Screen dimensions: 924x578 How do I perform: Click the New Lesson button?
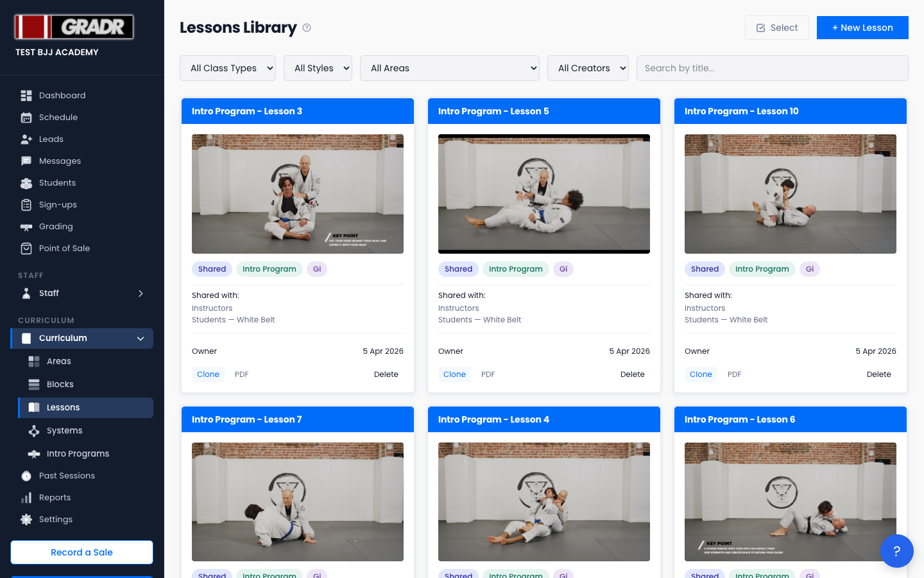point(862,28)
